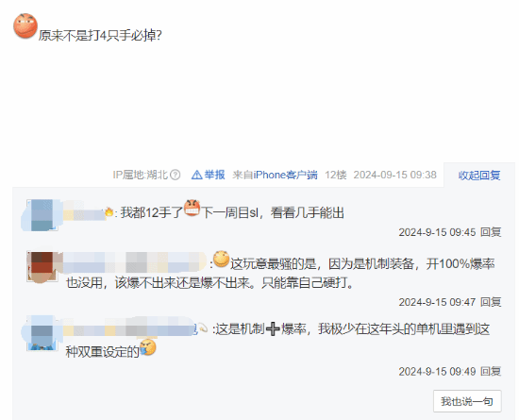
Task: Click the thinking emoji ending third reply
Action: coord(147,347)
